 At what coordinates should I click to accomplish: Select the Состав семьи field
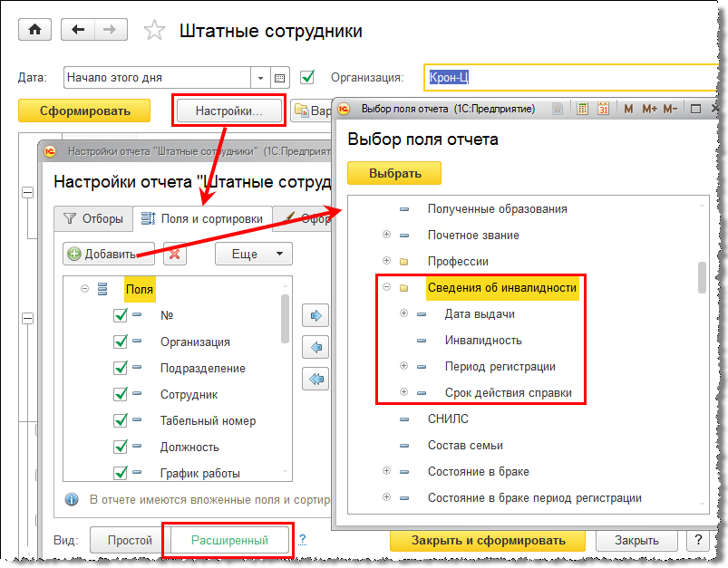pyautogui.click(x=465, y=445)
